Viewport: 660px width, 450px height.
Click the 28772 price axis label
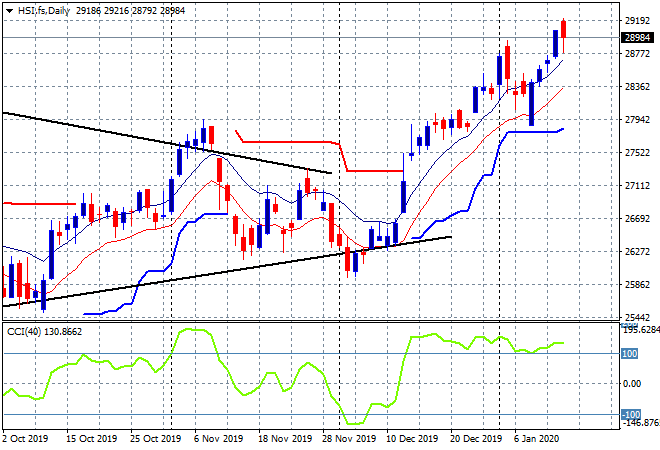[637, 53]
